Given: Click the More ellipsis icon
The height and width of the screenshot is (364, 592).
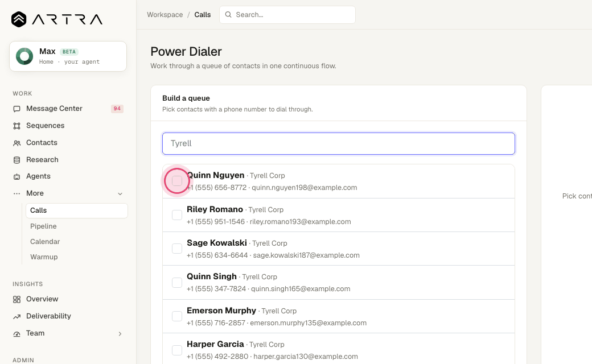Looking at the screenshot, I should pyautogui.click(x=17, y=193).
